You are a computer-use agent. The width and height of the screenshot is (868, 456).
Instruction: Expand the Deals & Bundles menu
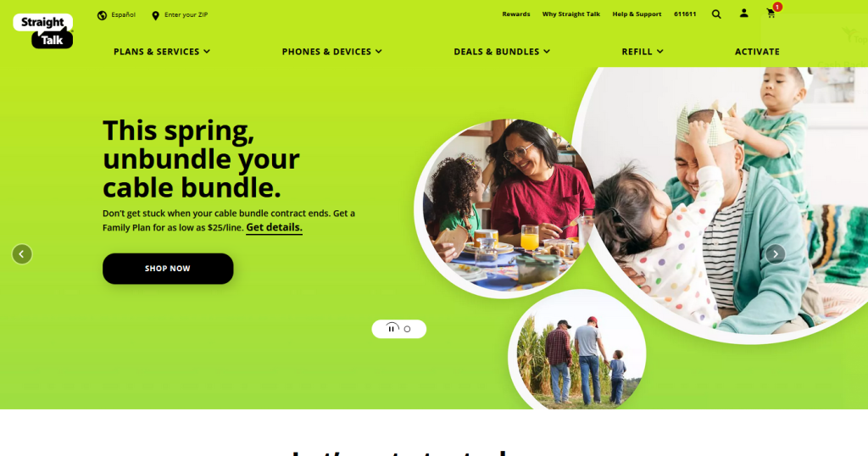pos(502,52)
